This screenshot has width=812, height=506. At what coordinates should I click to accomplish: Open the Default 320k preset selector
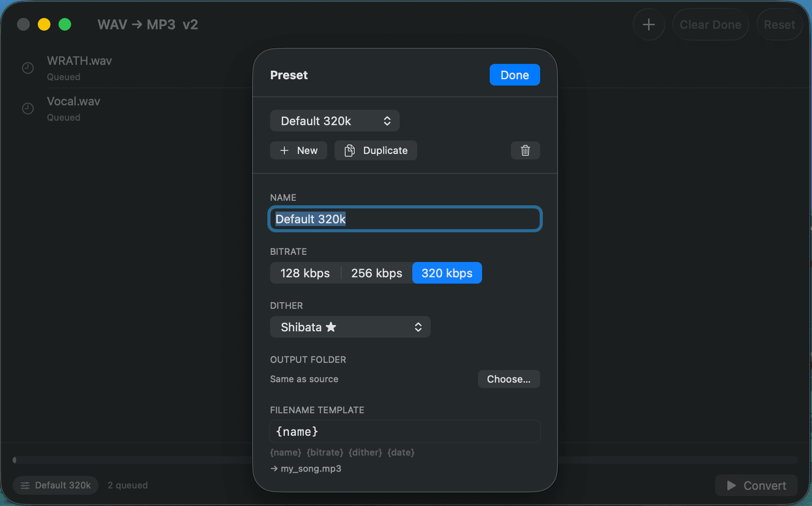point(334,121)
